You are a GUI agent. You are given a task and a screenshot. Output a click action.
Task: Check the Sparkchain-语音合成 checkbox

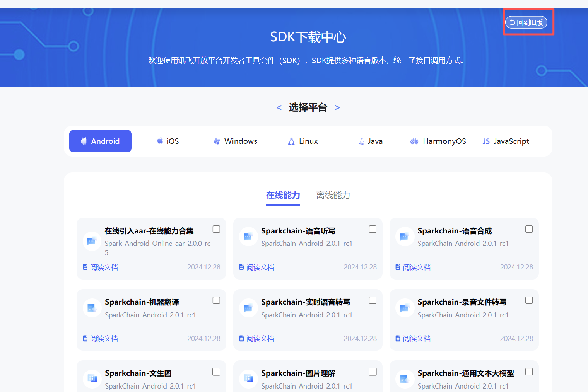529,229
